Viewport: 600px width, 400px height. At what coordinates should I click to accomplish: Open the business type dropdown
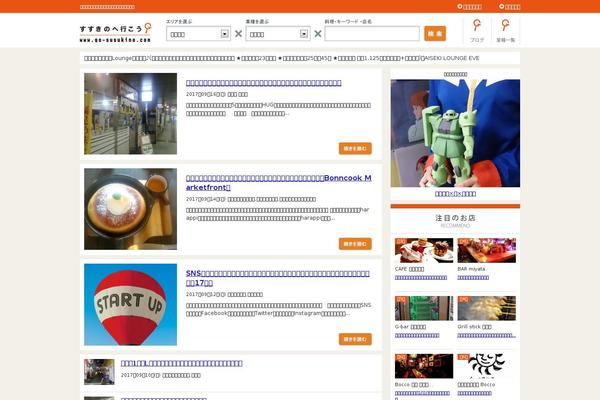pyautogui.click(x=278, y=34)
